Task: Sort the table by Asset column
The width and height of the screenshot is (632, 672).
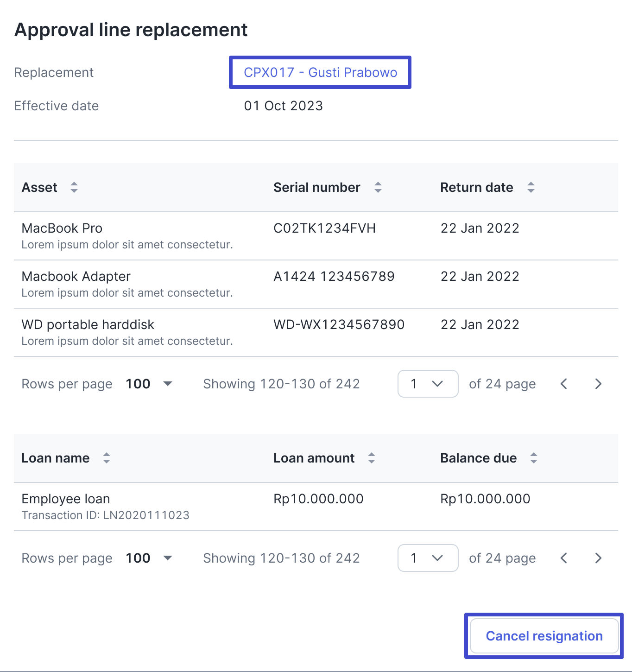Action: pyautogui.click(x=74, y=187)
